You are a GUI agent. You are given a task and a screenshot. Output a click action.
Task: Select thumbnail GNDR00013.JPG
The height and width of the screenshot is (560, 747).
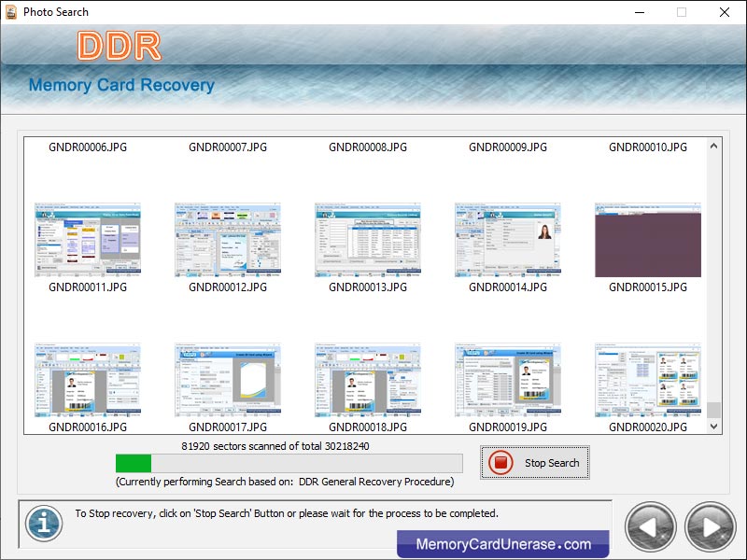click(x=368, y=240)
